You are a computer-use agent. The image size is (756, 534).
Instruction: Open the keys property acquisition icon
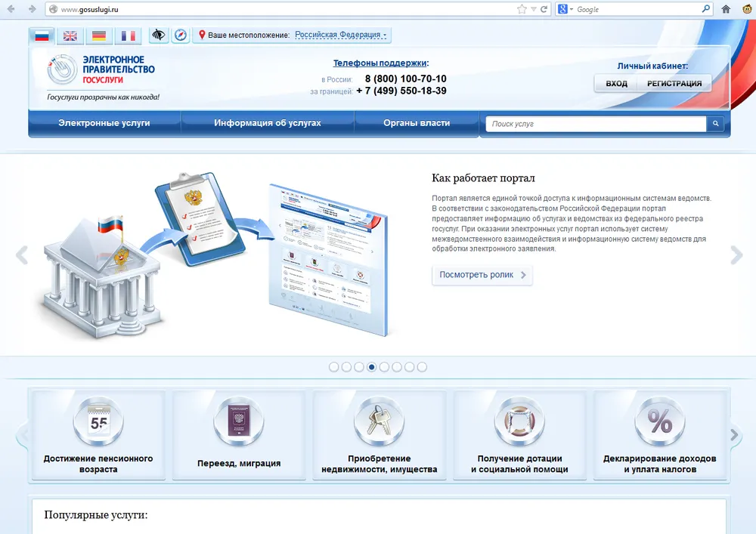380,421
